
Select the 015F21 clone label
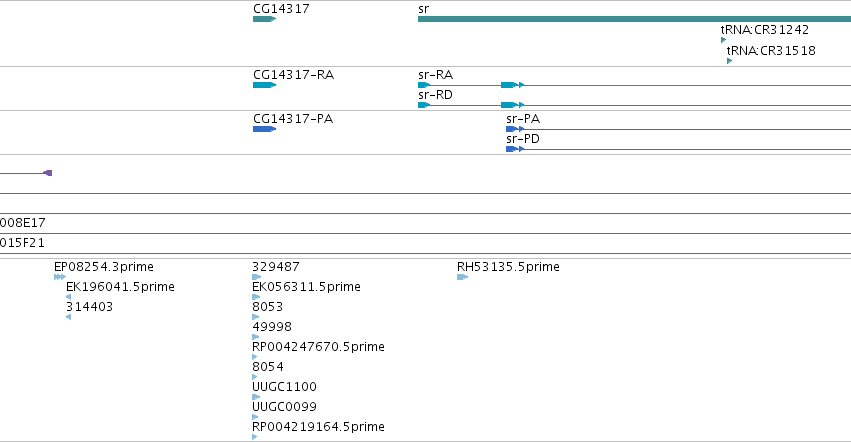22,243
